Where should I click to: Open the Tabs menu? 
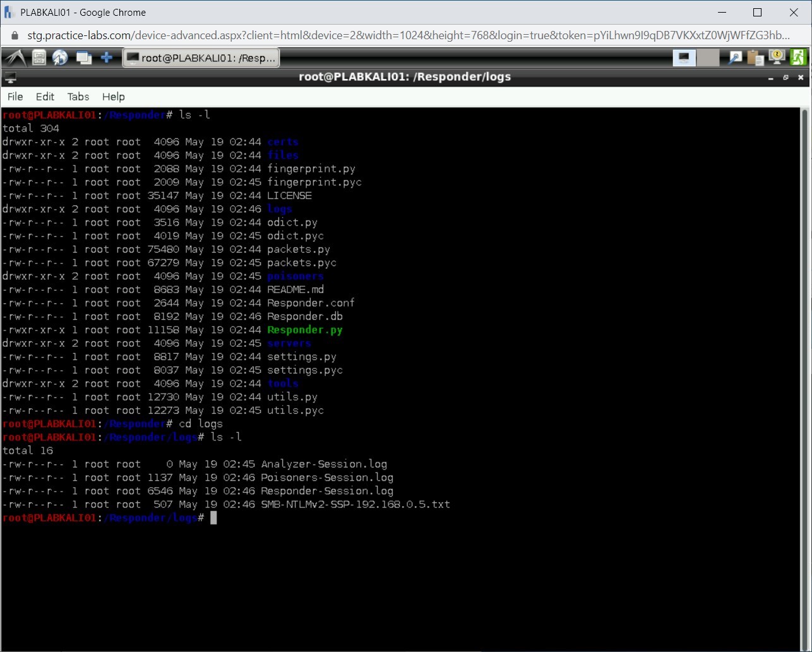78,97
